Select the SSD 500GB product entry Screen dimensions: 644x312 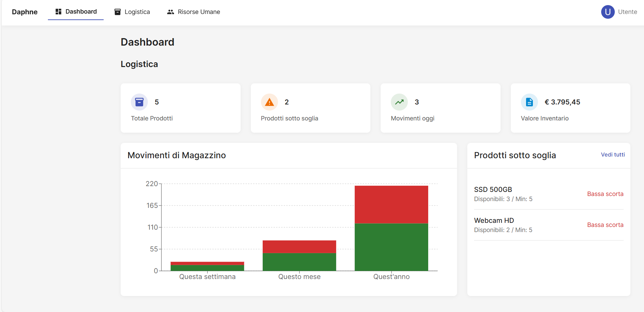click(493, 189)
